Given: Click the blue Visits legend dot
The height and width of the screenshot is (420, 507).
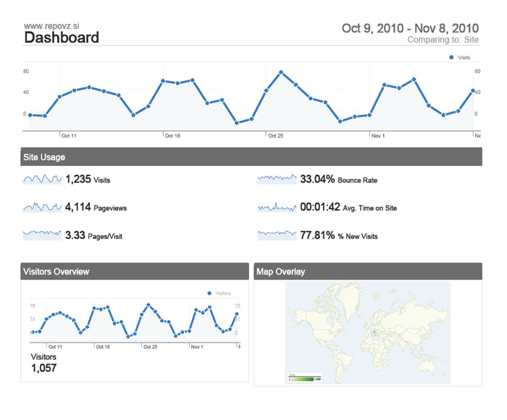Looking at the screenshot, I should point(451,57).
